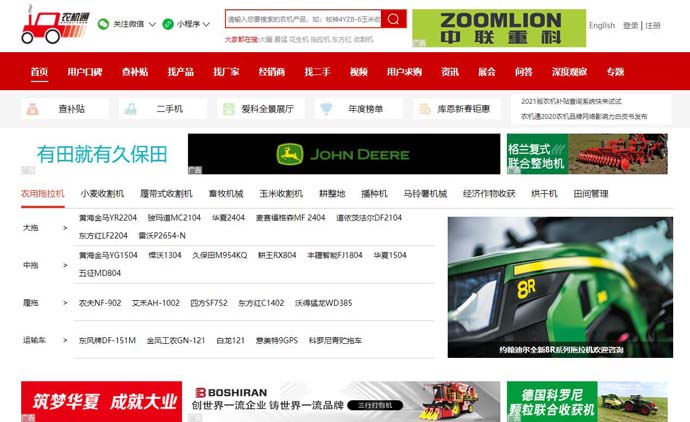Click the 德国科罗尼 harvester banner
This screenshot has height=422, width=690.
tap(587, 401)
